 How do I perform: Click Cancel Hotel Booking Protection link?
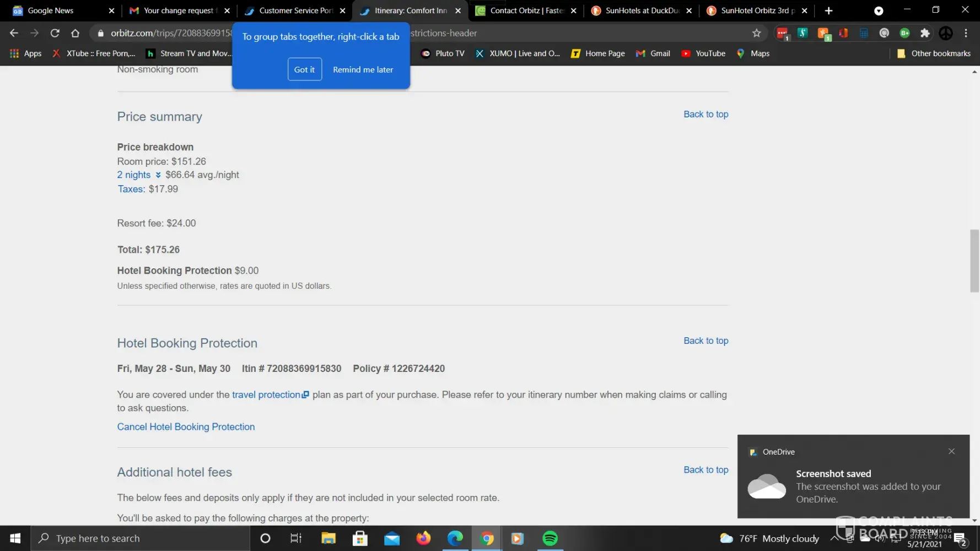[186, 426]
